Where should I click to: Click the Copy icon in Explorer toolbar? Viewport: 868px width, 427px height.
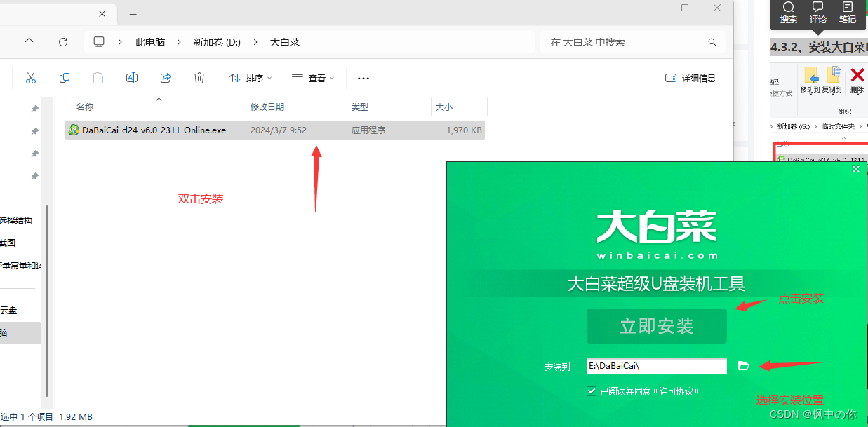point(65,78)
